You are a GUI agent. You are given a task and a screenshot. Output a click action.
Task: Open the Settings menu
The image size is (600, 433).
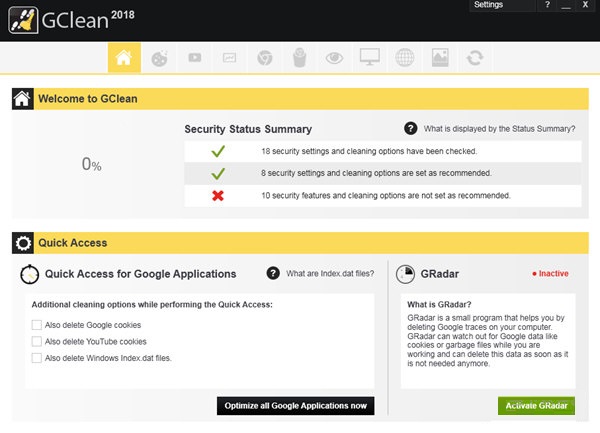pos(489,5)
